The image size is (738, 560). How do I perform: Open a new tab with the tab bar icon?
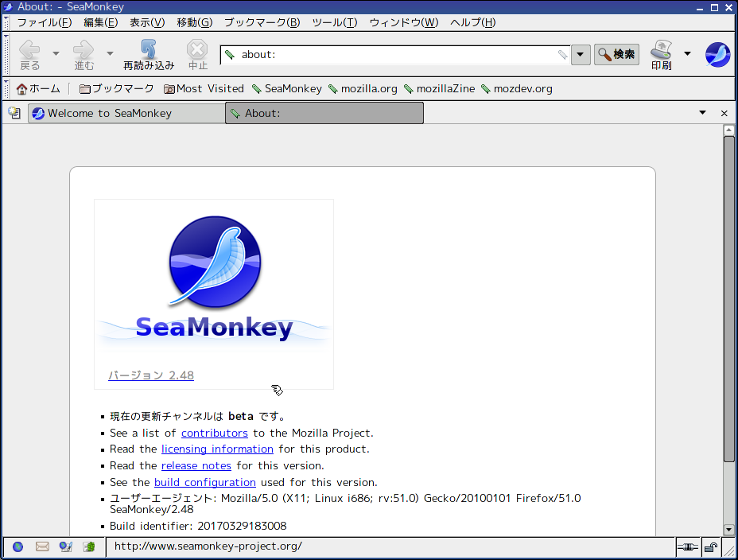coord(14,113)
